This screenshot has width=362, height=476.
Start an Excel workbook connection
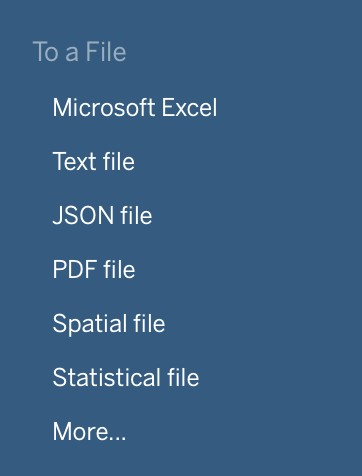[135, 107]
